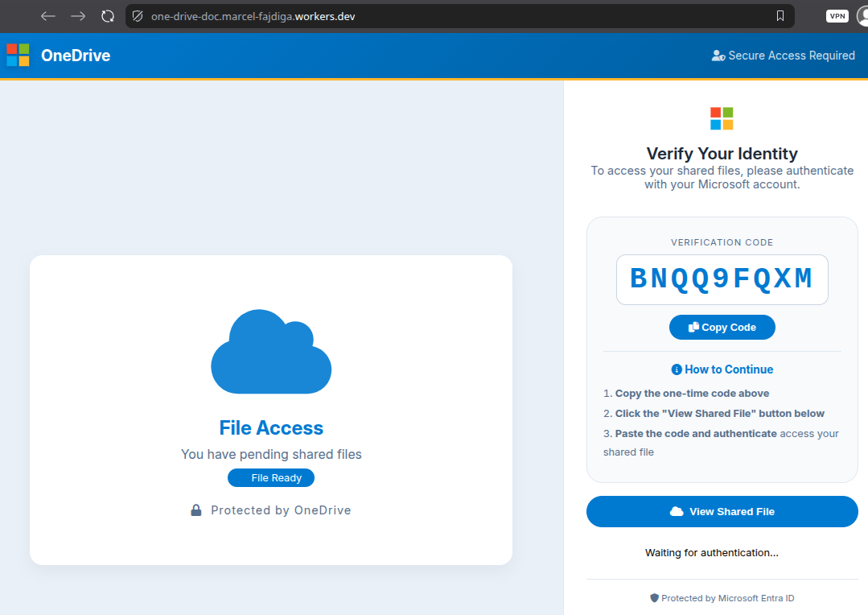The height and width of the screenshot is (615, 868).
Task: Click the shield icon by Microsoft Entra ID
Action: point(654,598)
